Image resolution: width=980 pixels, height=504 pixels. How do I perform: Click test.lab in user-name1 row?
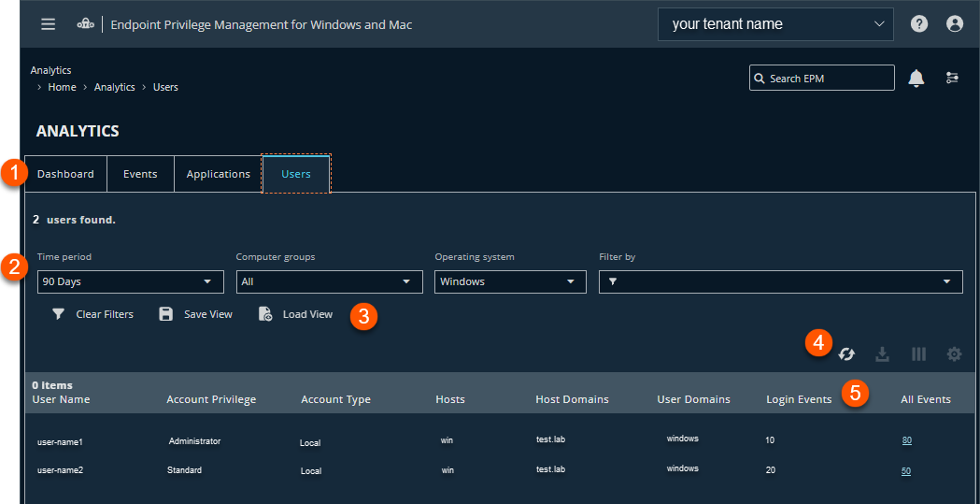click(550, 439)
